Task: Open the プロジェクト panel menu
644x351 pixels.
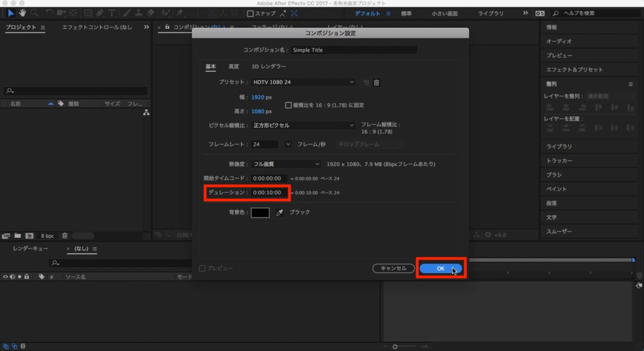Action: (x=43, y=28)
